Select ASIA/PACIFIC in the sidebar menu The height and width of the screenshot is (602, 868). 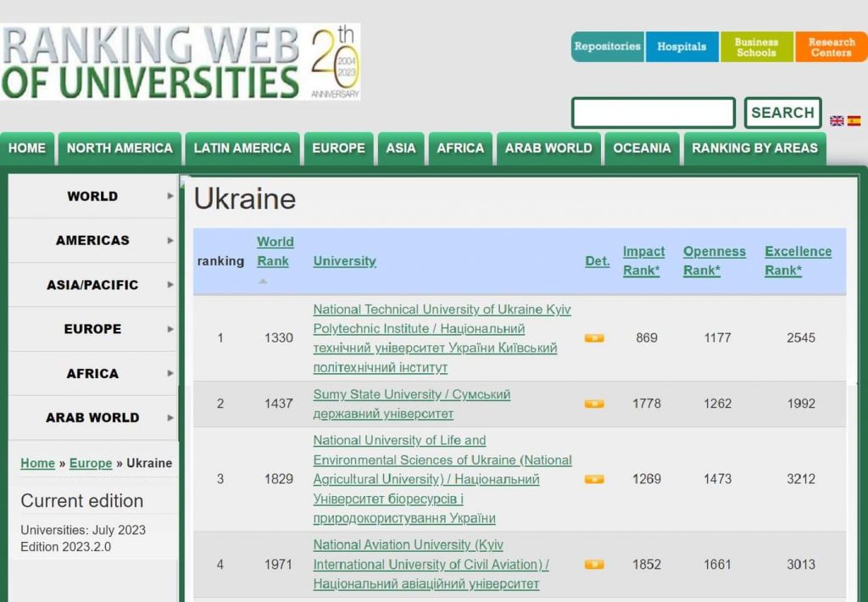coord(92,285)
